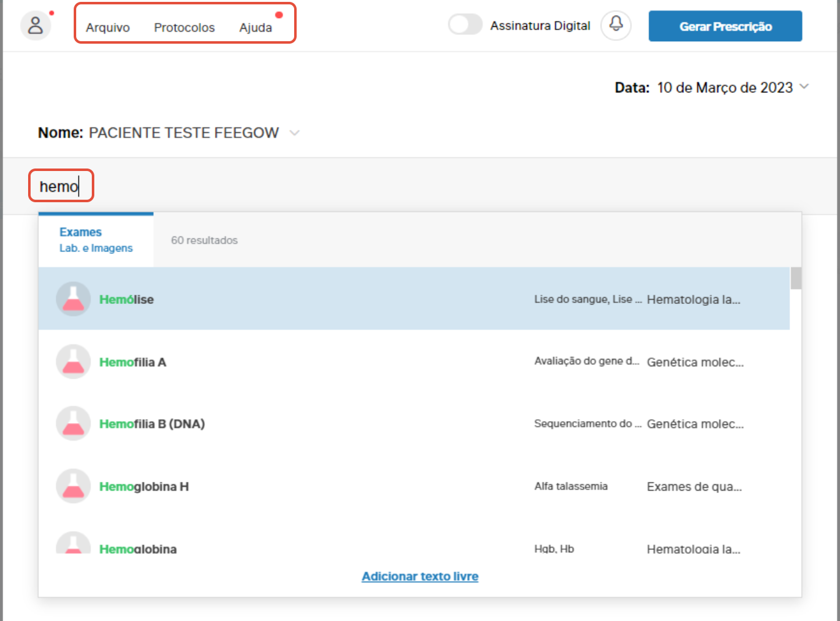Open the Arquivo menu
This screenshot has width=840, height=621.
tap(108, 27)
